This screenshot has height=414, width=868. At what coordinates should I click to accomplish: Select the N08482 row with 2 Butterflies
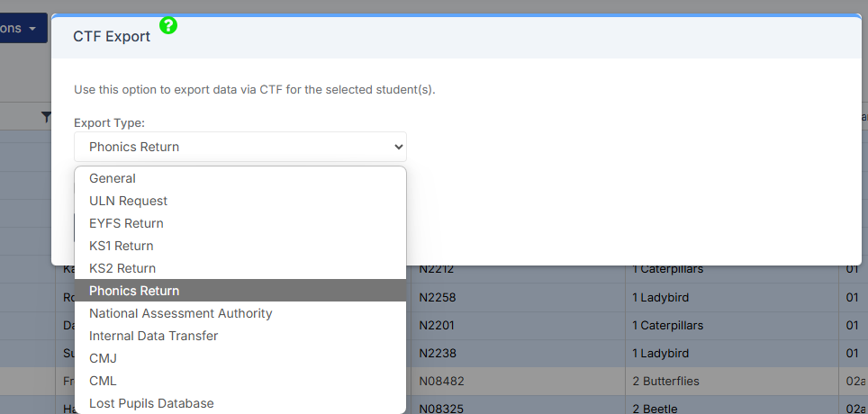coord(441,381)
